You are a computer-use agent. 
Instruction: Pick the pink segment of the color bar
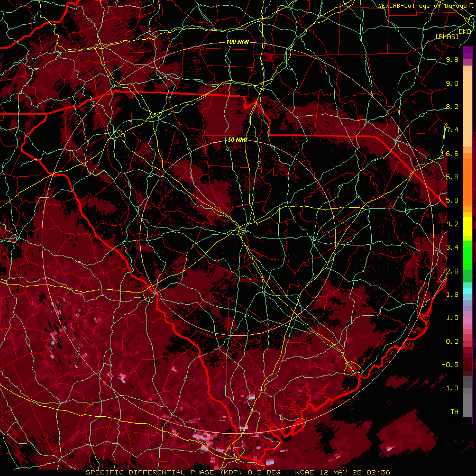tap(467, 321)
